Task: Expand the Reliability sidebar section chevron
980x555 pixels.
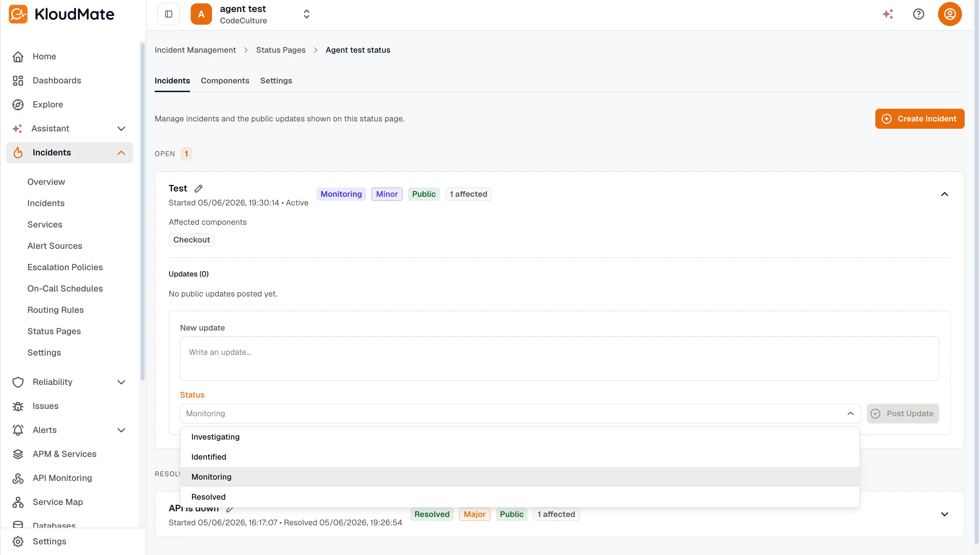Action: coord(121,382)
